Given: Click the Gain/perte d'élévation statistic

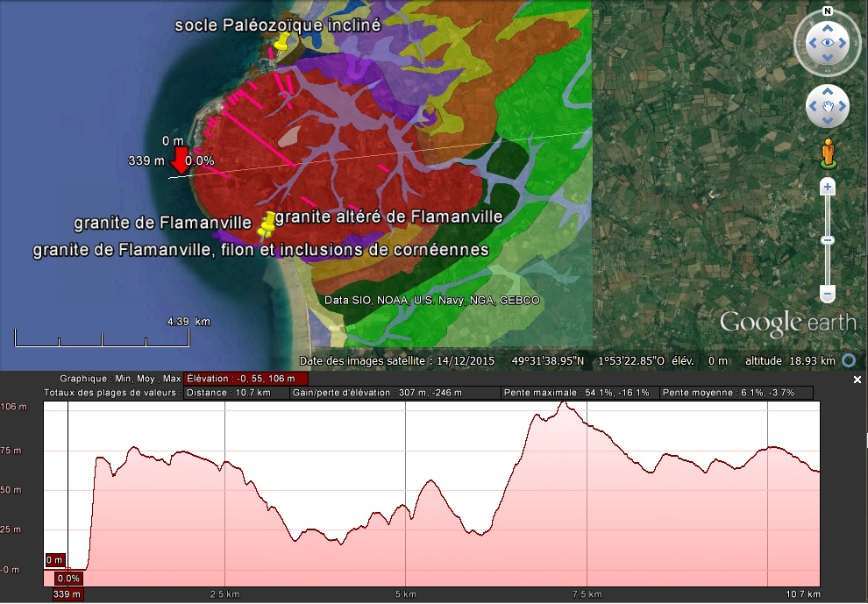Looking at the screenshot, I should point(395,393).
